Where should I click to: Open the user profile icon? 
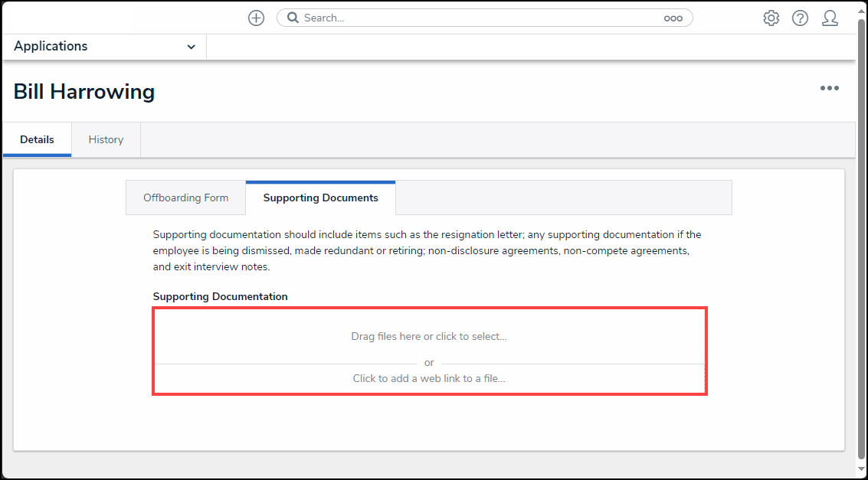coord(830,18)
